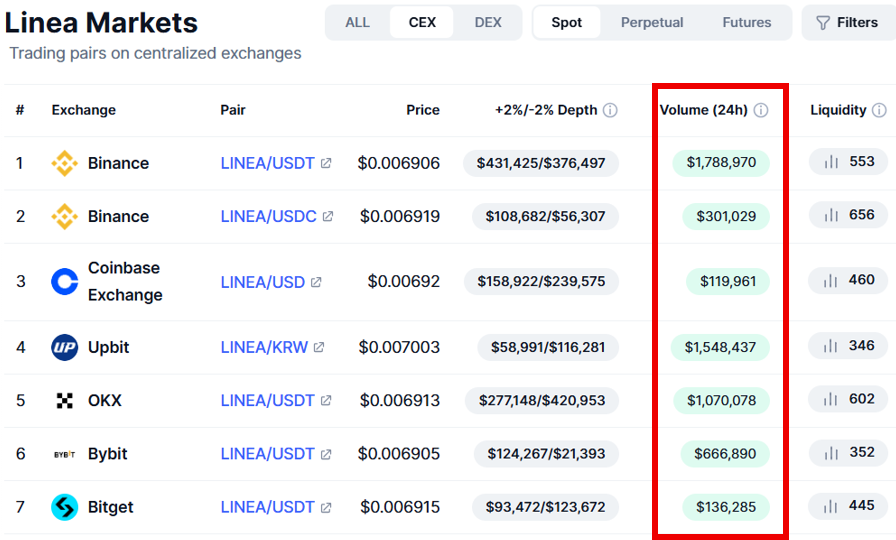The height and width of the screenshot is (540, 896).
Task: Open OKX LINEA/USDT pair link
Action: pos(267,401)
